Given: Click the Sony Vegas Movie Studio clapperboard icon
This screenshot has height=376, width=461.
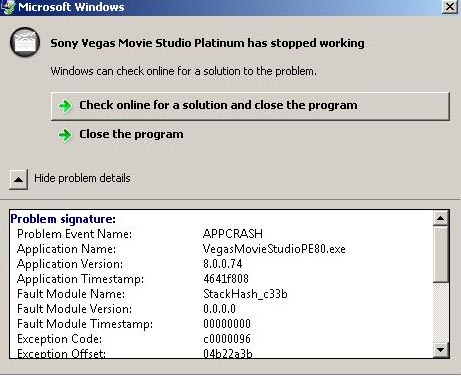Looking at the screenshot, I should point(25,42).
